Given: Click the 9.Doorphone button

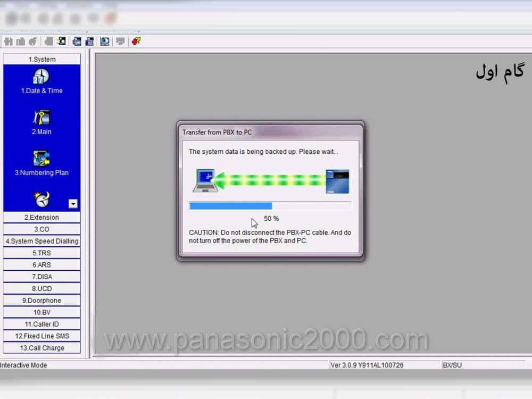Looking at the screenshot, I should pyautogui.click(x=41, y=301).
